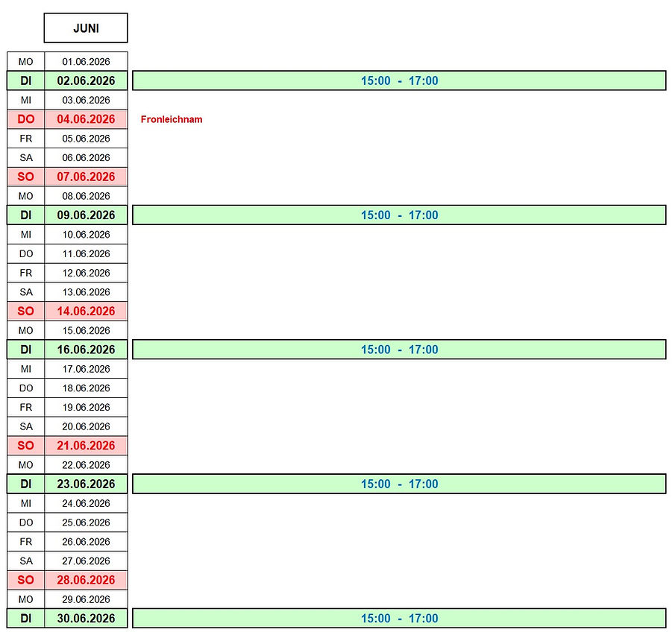Select date cell 02.06.2026
Screen dimensions: 672x641
tap(86, 81)
